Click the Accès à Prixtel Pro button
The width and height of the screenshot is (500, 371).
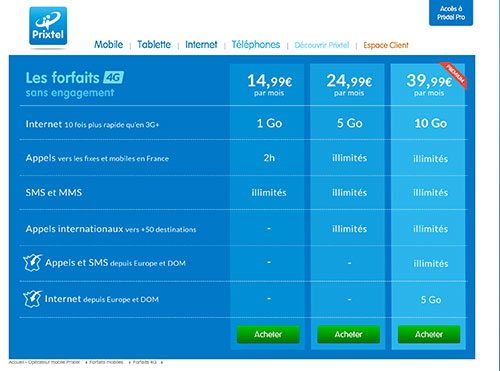pos(451,13)
